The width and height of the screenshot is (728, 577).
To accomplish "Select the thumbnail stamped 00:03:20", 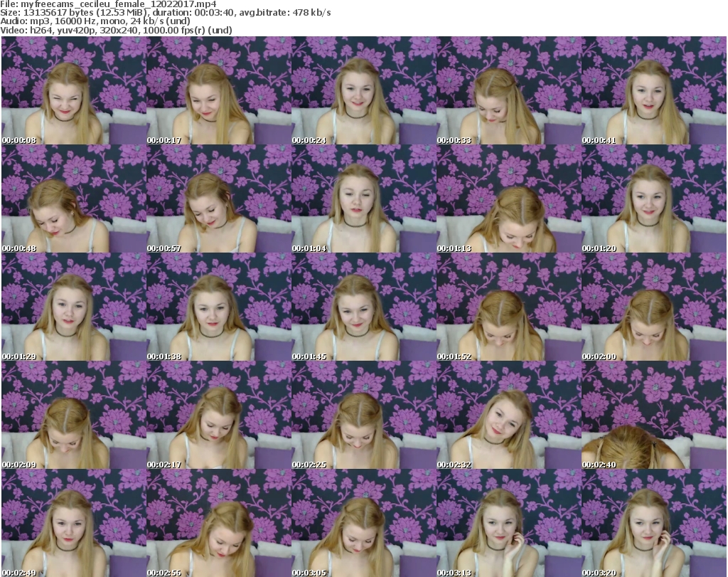I will tap(654, 523).
